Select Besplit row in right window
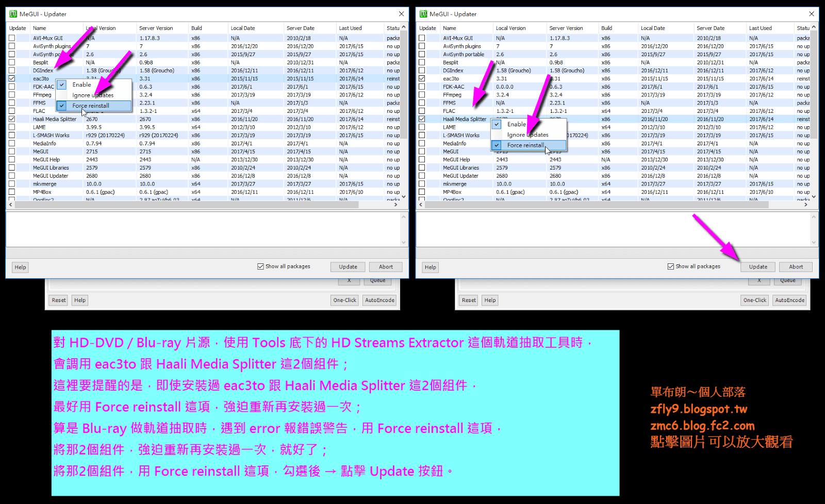The image size is (825, 504). click(x=614, y=62)
